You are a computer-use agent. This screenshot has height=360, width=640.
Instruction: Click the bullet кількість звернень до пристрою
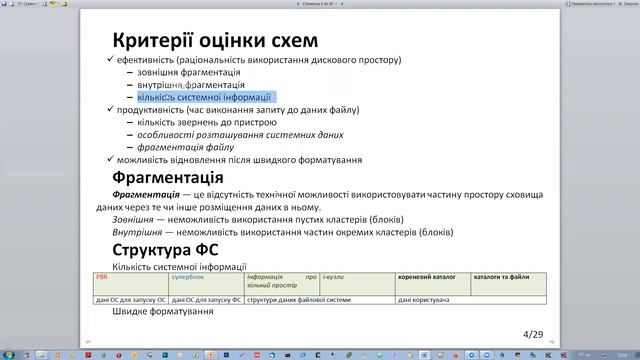207,122
